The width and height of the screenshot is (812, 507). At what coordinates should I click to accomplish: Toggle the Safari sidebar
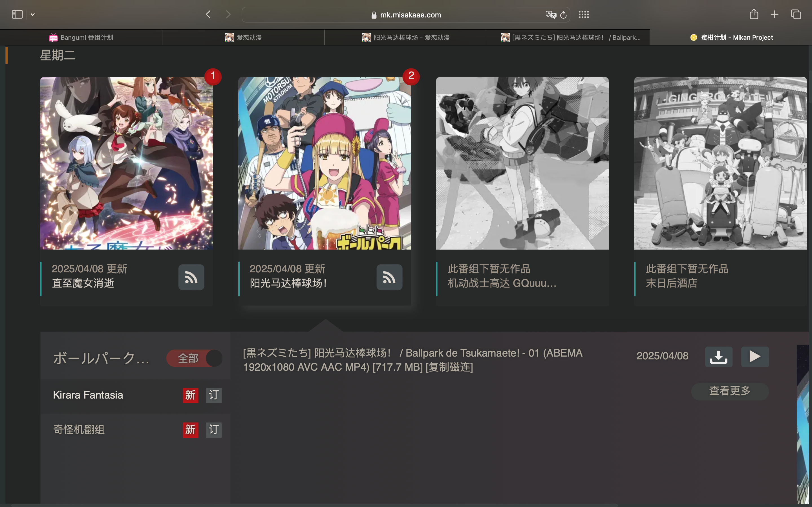point(17,14)
